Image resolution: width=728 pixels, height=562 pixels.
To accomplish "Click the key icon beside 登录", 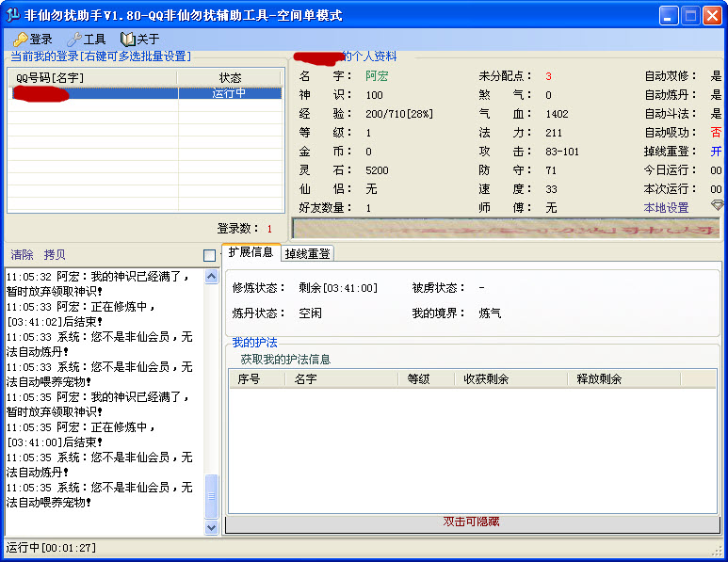I will click(x=20, y=40).
